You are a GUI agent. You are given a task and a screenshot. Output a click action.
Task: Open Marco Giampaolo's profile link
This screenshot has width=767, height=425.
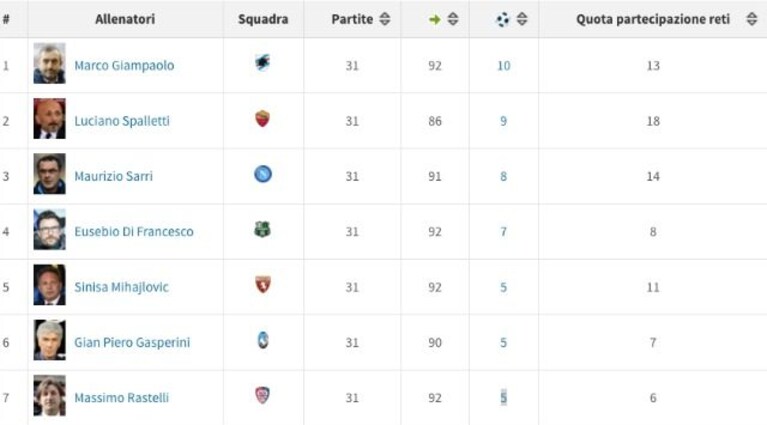coord(124,66)
